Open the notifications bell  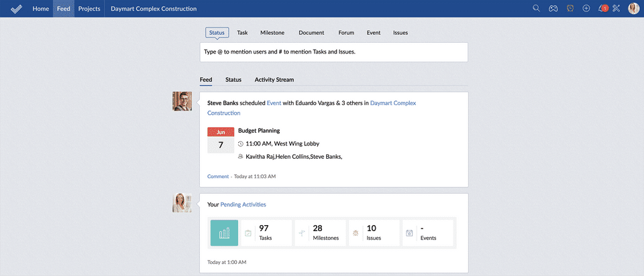pyautogui.click(x=602, y=8)
